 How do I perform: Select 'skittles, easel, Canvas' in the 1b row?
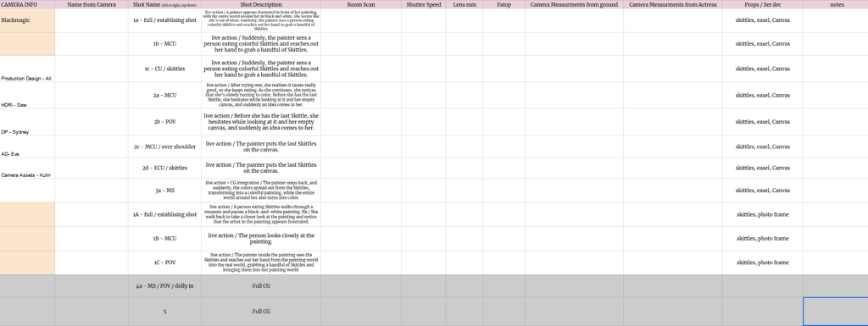point(762,44)
